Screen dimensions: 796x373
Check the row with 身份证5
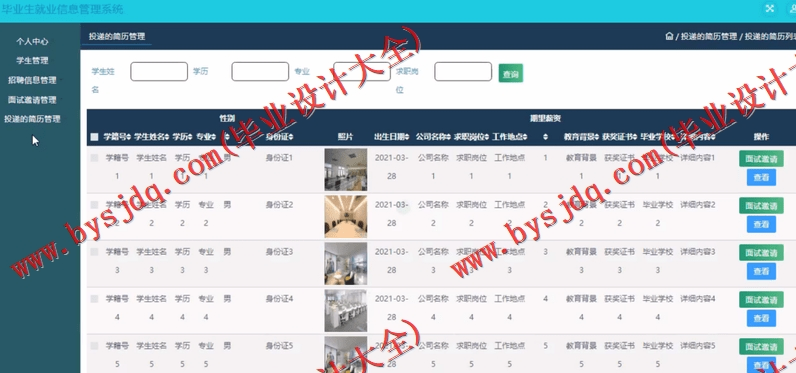[x=94, y=346]
